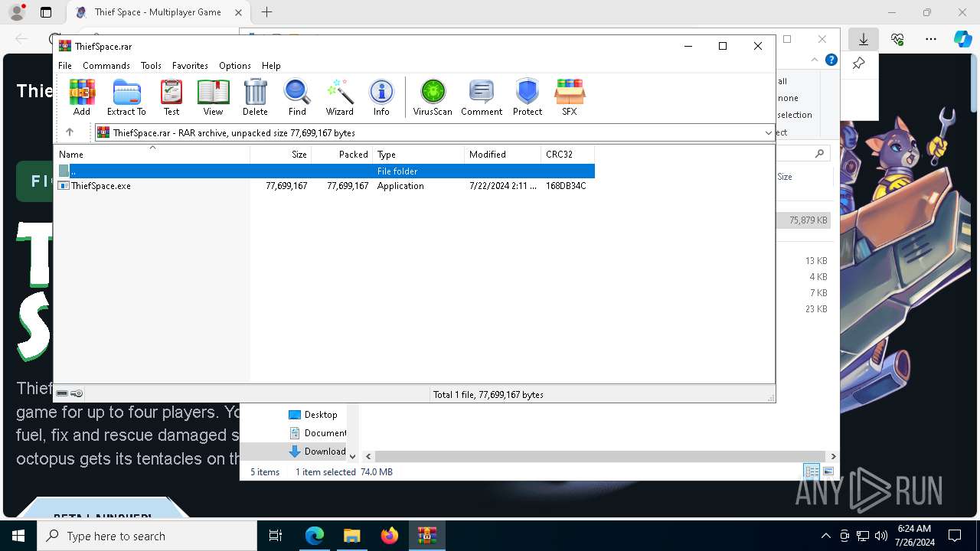Click the volume icon in system tray

tap(880, 536)
